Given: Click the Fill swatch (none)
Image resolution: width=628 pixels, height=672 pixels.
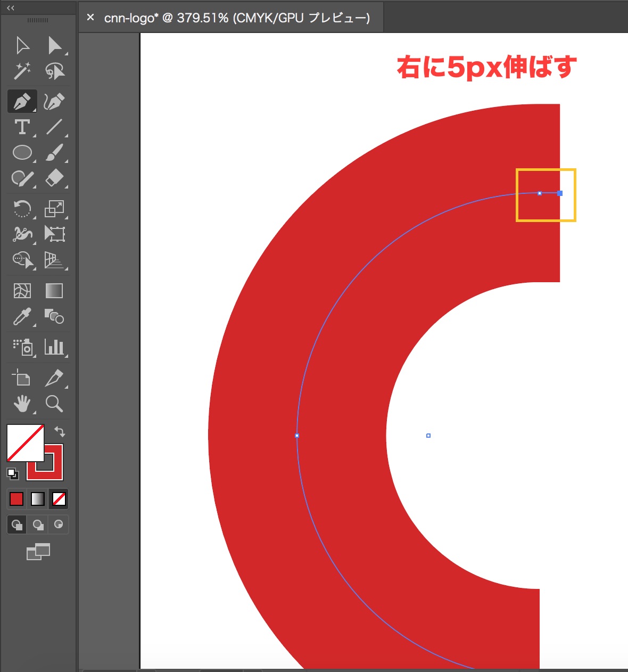Looking at the screenshot, I should tap(25, 442).
